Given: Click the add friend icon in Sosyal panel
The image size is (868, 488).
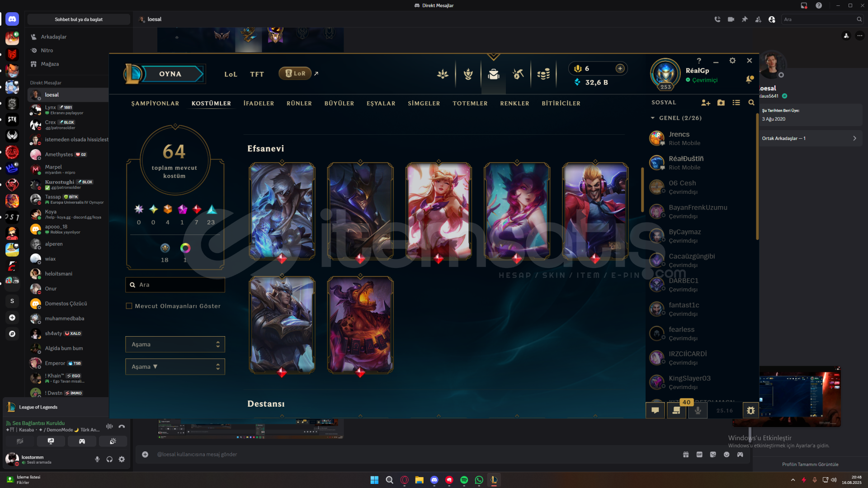Looking at the screenshot, I should tap(705, 103).
